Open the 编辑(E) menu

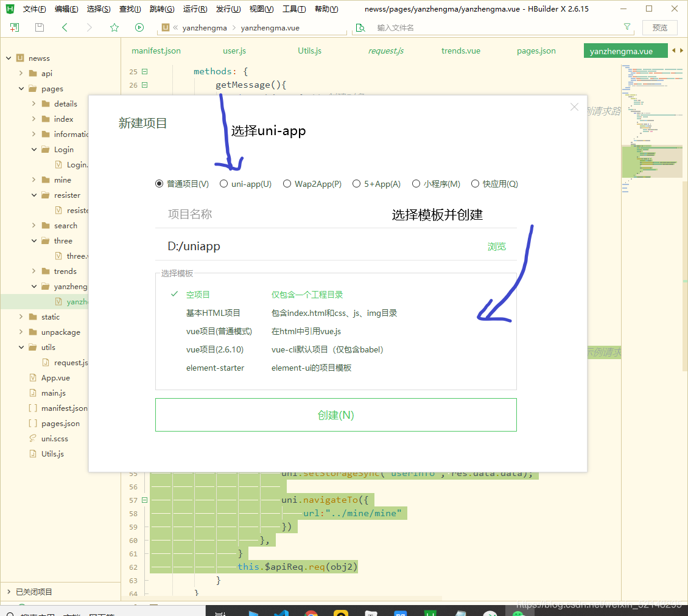pos(66,9)
